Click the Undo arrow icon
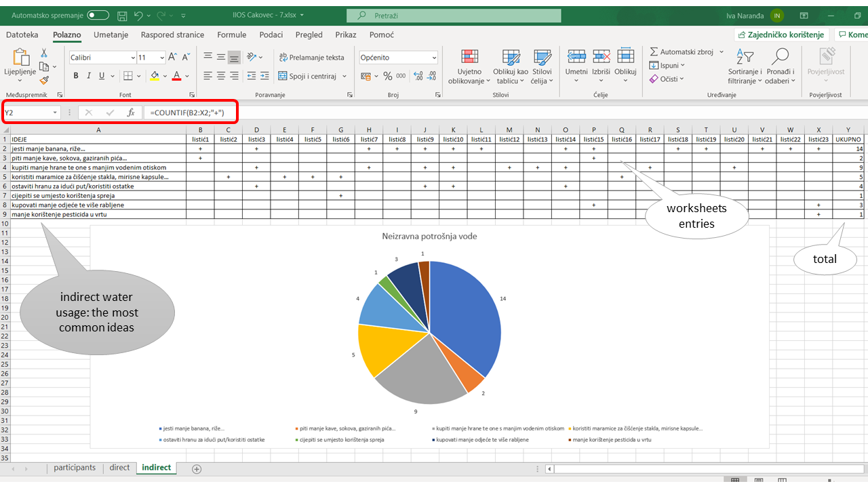This screenshot has height=488, width=868. (x=139, y=15)
